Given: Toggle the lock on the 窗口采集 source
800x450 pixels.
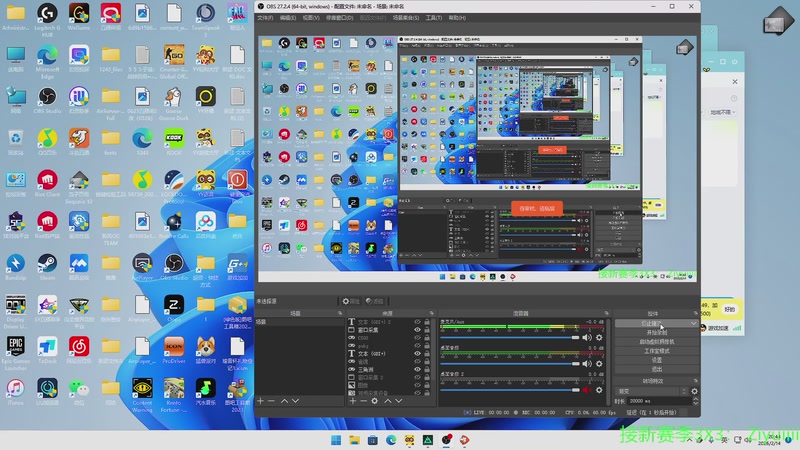Looking at the screenshot, I should tap(427, 330).
